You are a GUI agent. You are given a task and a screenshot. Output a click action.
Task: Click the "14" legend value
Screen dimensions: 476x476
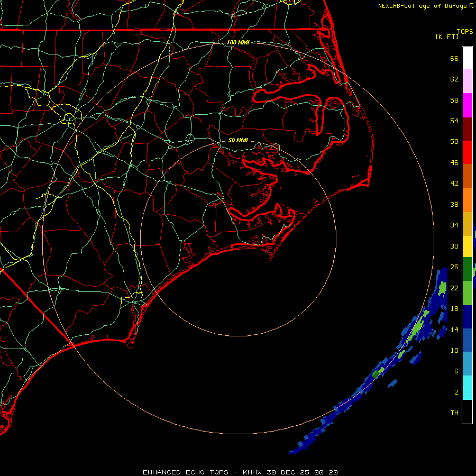[454, 329]
